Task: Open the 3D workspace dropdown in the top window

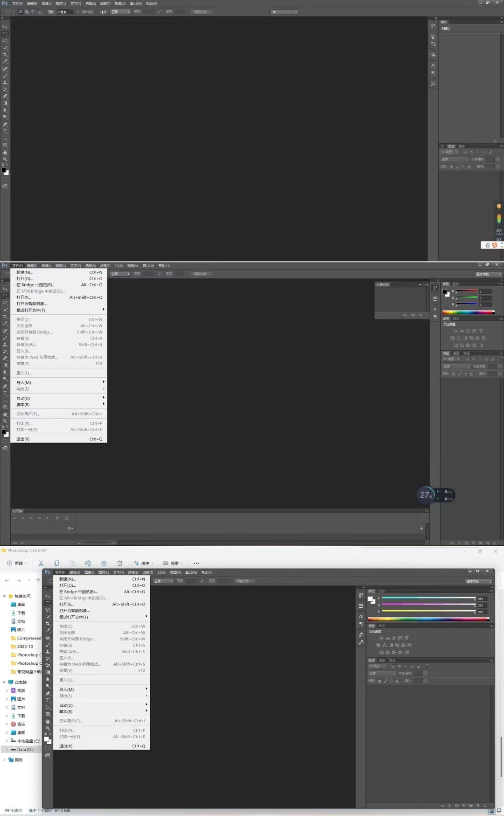Action: pos(284,12)
